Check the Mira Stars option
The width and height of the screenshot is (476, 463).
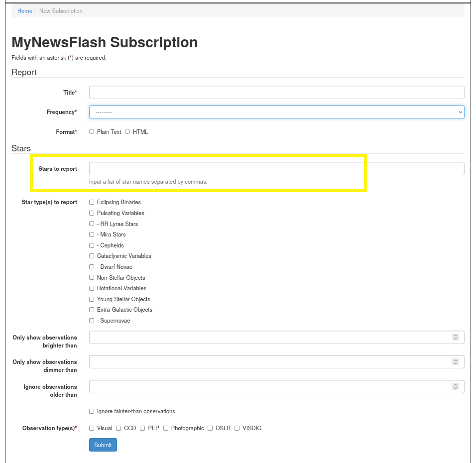pyautogui.click(x=92, y=234)
